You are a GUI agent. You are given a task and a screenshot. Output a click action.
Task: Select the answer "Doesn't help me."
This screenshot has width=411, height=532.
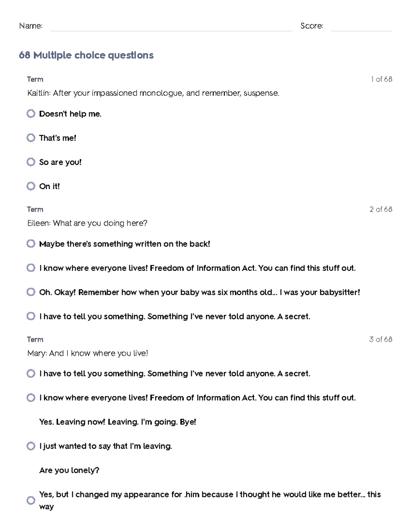[x=31, y=114]
